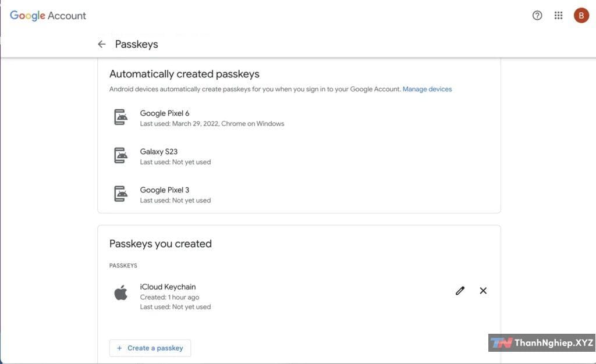Click the Google Pixel 3 'Not yet used' line
596x364 pixels.
[175, 201]
